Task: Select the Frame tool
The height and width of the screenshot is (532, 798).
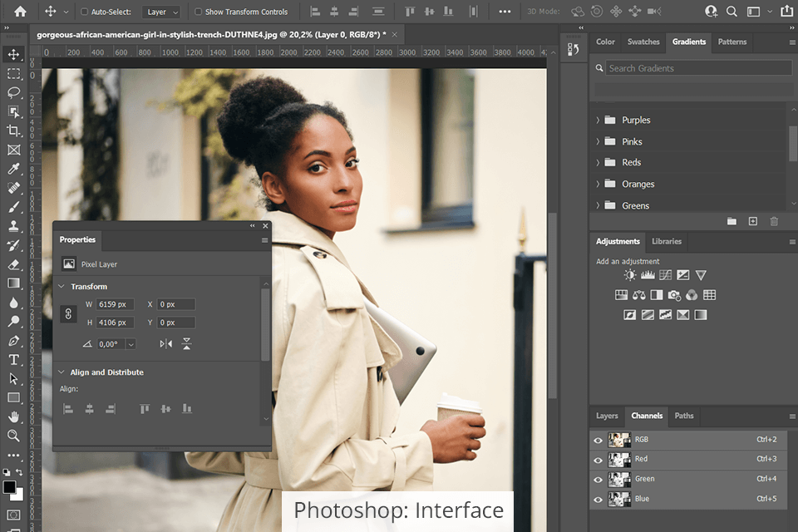Action: point(14,150)
